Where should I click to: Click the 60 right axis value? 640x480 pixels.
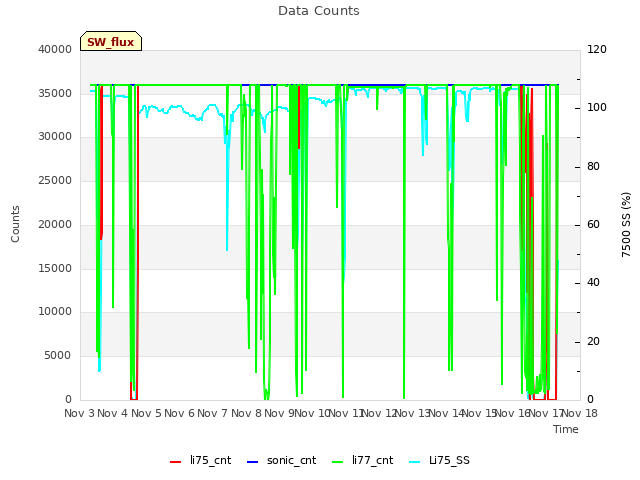[593, 224]
